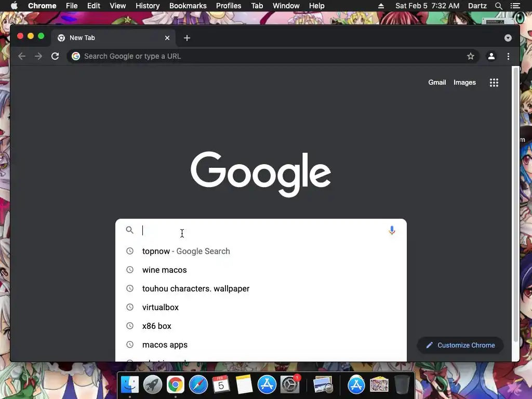Open Gmail link

437,83
